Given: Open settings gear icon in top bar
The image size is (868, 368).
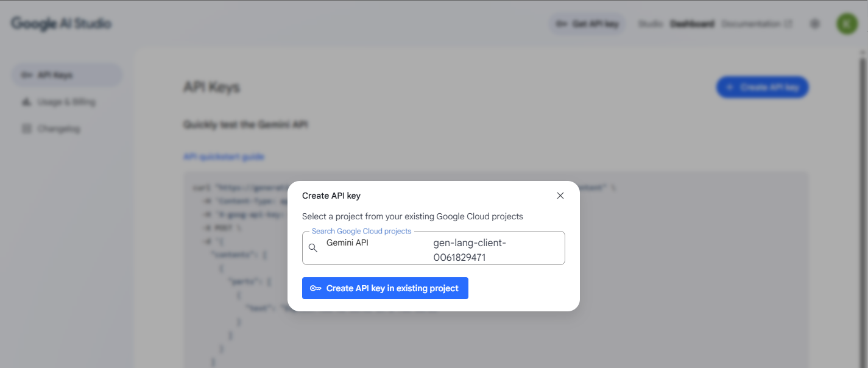Looking at the screenshot, I should point(814,24).
